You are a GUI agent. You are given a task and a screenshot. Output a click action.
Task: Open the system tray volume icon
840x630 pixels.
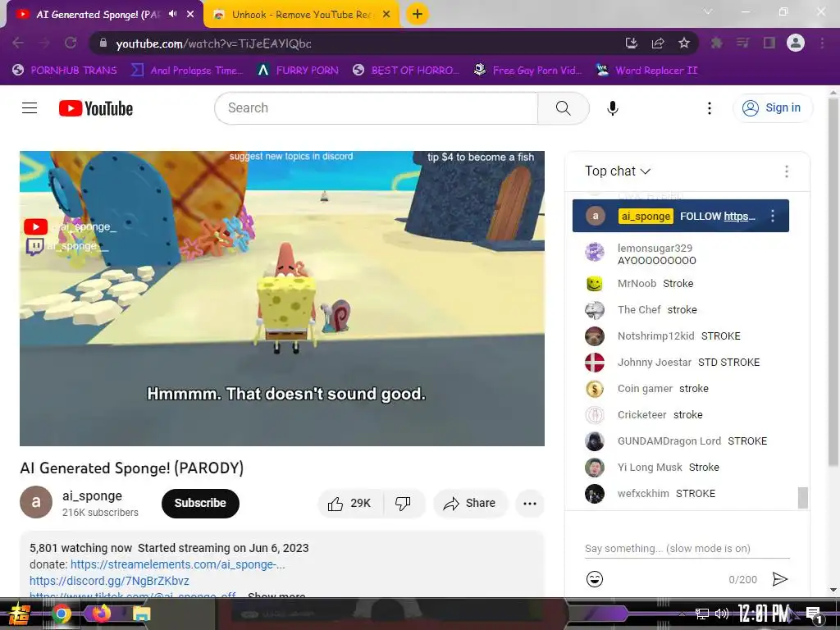pyautogui.click(x=722, y=614)
